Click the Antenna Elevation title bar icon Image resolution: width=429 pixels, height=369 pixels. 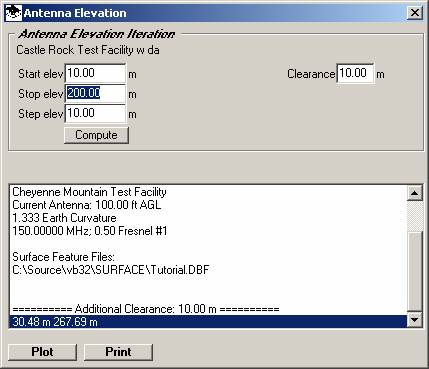(x=14, y=13)
